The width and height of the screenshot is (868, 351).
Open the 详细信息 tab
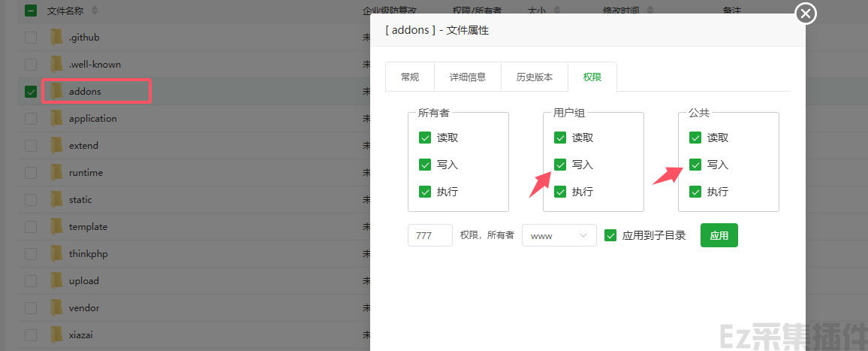[467, 77]
